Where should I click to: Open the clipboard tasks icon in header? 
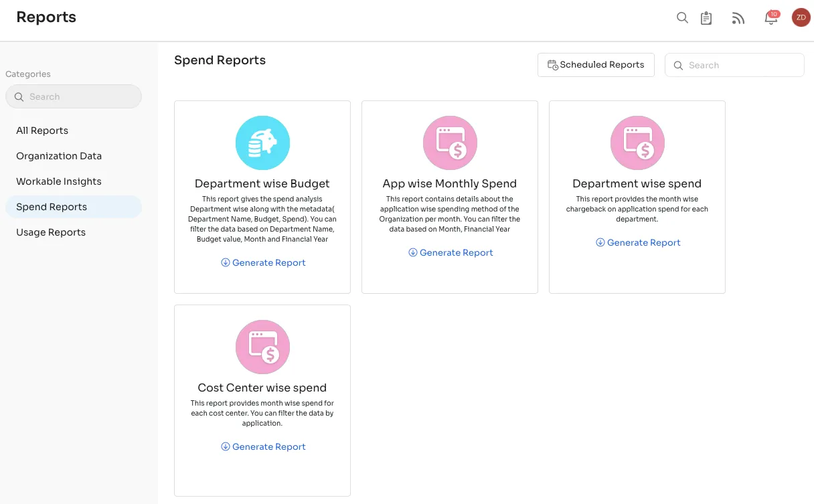click(x=706, y=18)
